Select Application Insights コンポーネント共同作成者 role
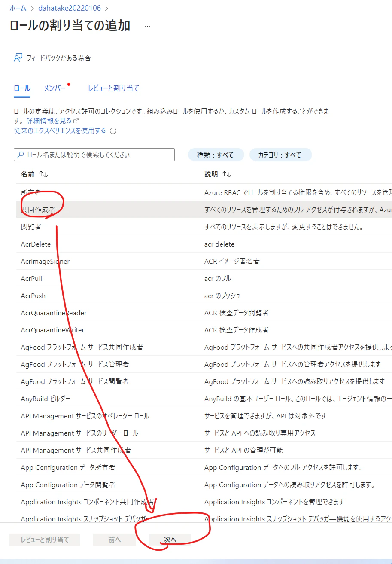 coord(204,502)
